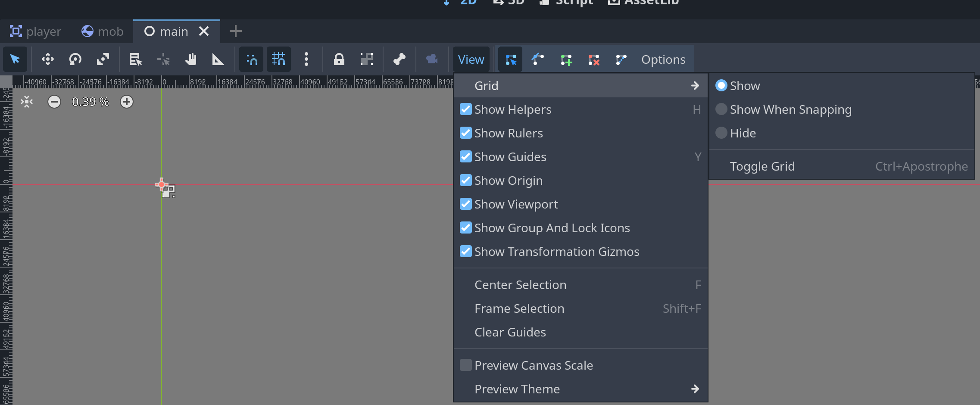Select the Scale mode tool
This screenshot has width=980, height=405.
coord(103,59)
